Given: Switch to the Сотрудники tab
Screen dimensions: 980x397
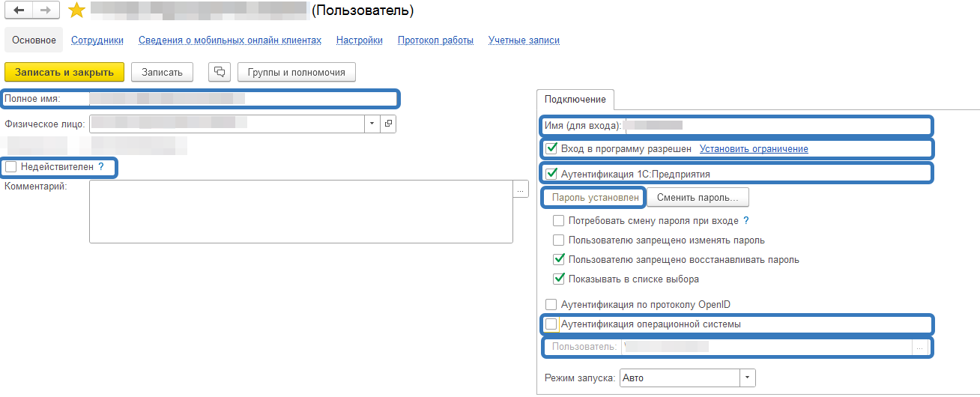Looking at the screenshot, I should point(97,40).
